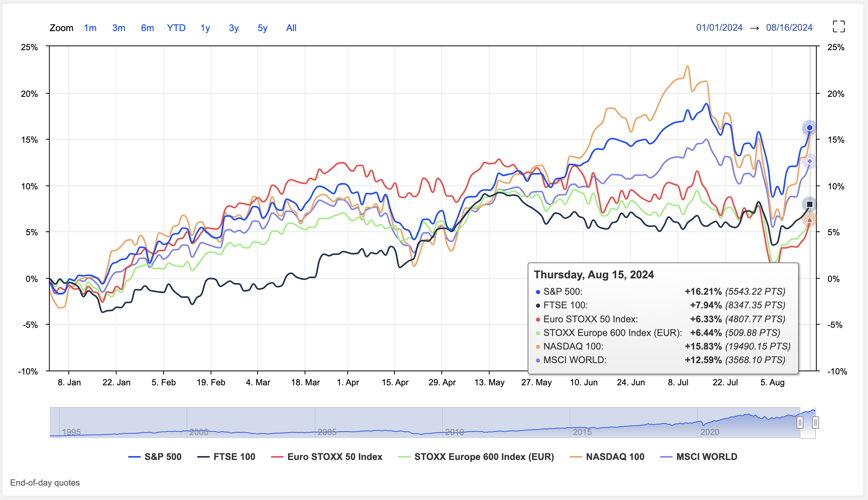The width and height of the screenshot is (868, 500).
Task: Hide STOXX Europe 600 Index (EUR) series
Action: 476,457
